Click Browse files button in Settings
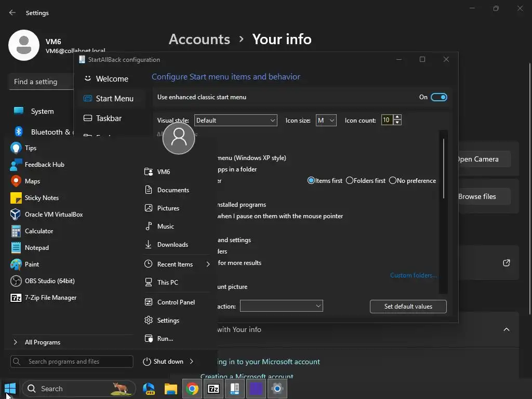Screen dimensions: 532x399 (485, 196)
